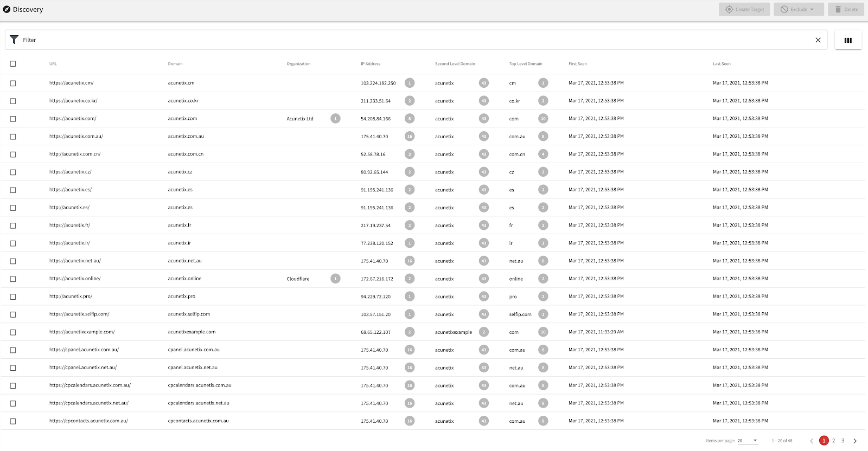Click the domain cpanel.acunetix.net.au

(193, 368)
